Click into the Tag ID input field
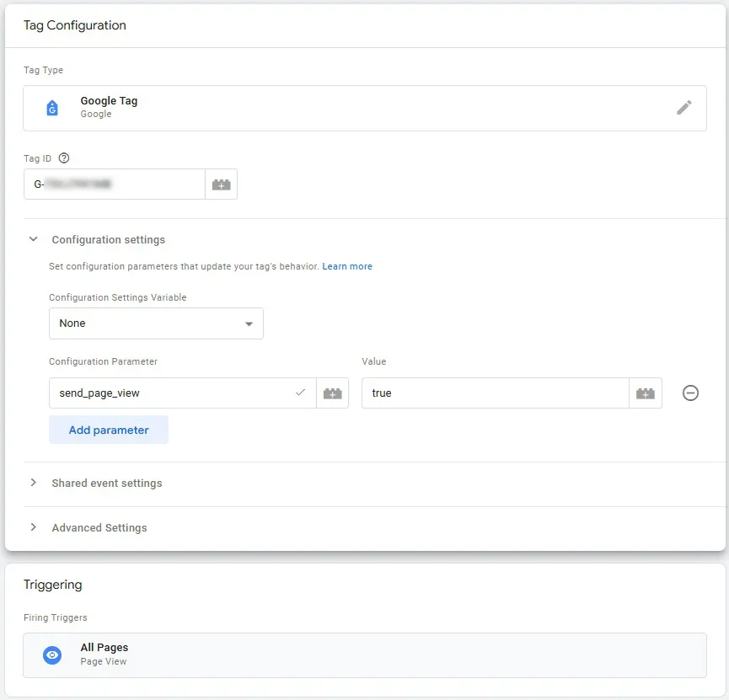The width and height of the screenshot is (729, 700). click(115, 184)
